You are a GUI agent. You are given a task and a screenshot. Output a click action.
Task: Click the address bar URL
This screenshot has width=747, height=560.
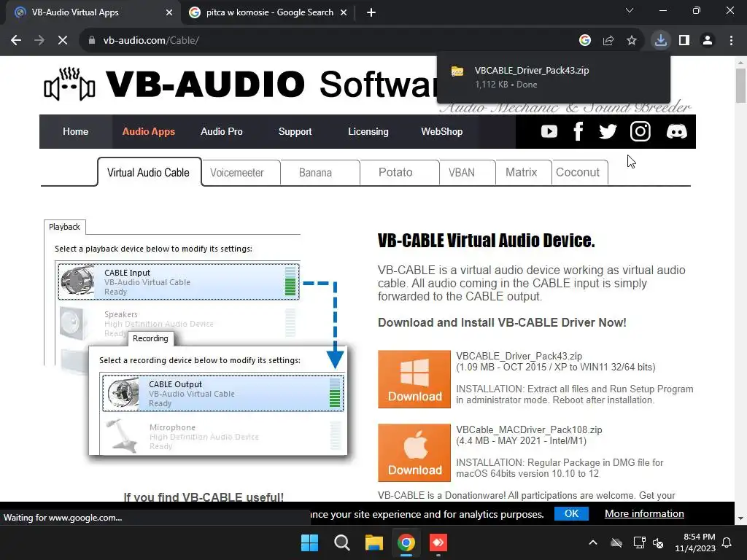coord(151,41)
